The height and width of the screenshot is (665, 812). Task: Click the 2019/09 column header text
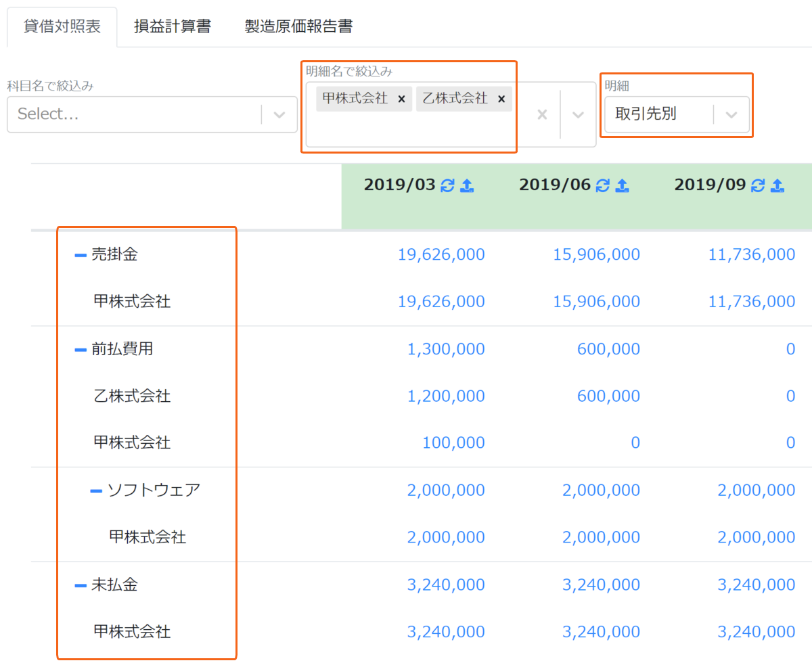(710, 185)
